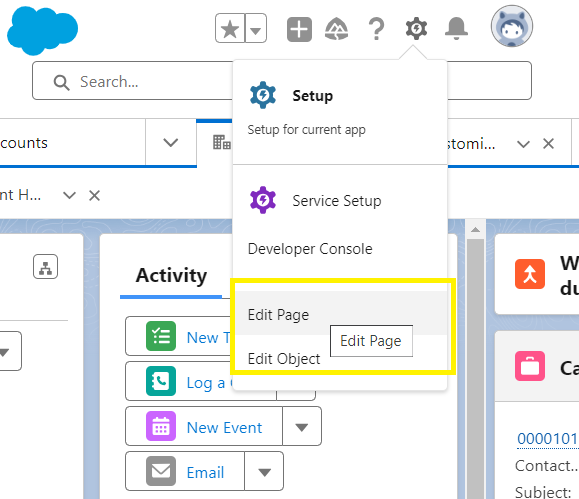Image resolution: width=579 pixels, height=499 pixels.
Task: Click the Service Setup purple gear icon
Action: click(x=263, y=200)
